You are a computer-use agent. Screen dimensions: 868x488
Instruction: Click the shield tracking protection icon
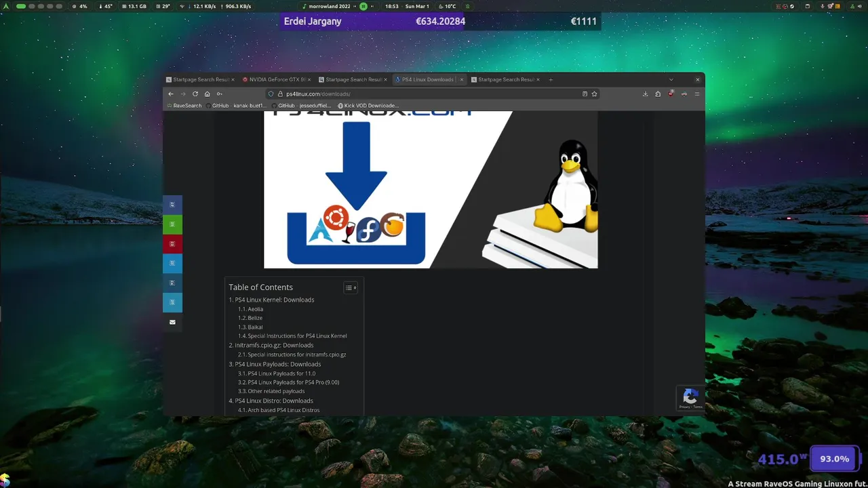[x=271, y=94]
